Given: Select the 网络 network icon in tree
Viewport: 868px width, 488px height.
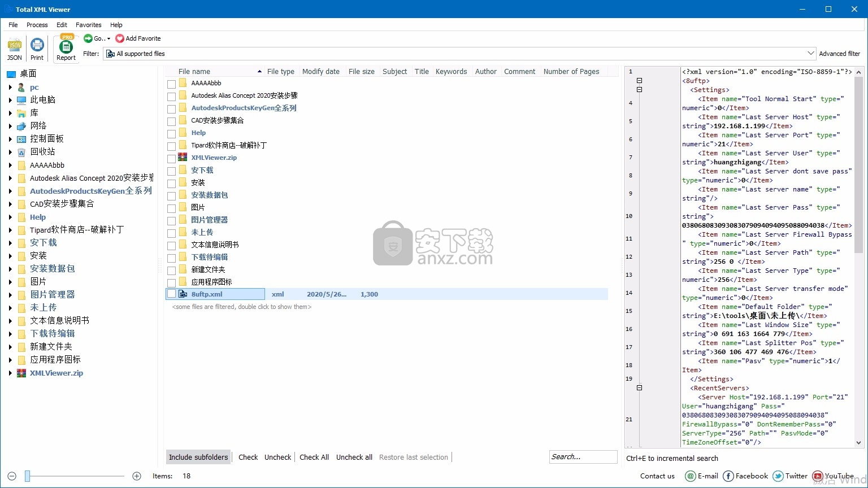Looking at the screenshot, I should 21,126.
